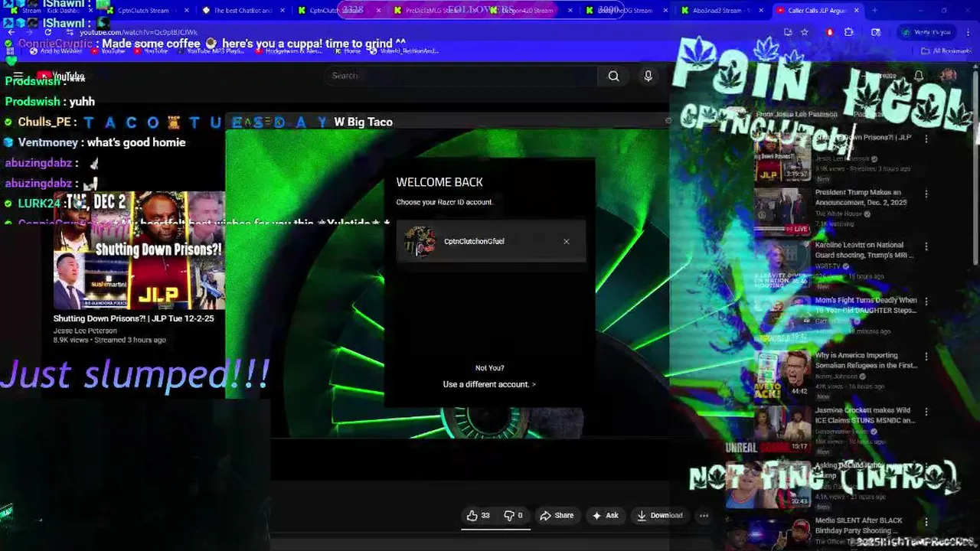
Task: Open the YouTube account avatar menu
Action: coord(949,76)
